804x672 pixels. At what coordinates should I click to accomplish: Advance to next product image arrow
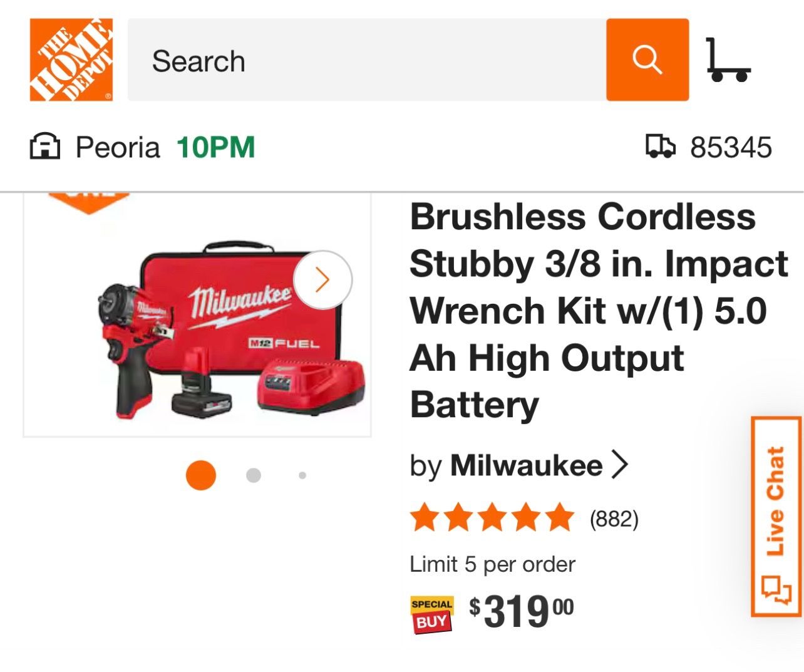322,280
